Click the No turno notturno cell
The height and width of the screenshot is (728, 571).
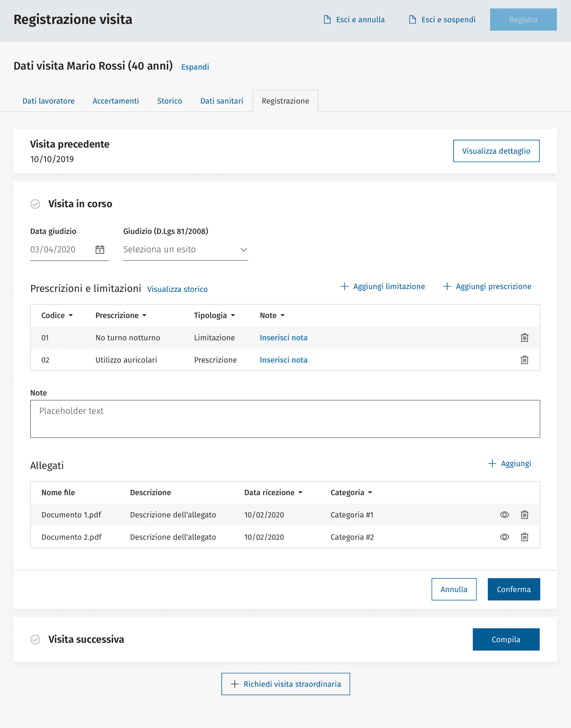tap(128, 338)
